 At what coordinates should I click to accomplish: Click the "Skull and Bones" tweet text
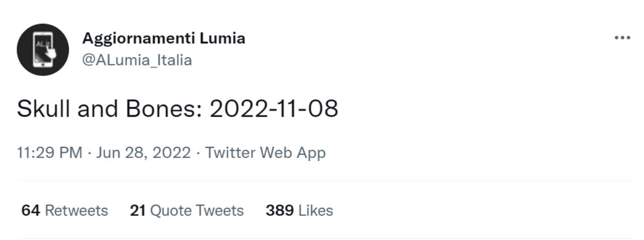[x=108, y=109]
